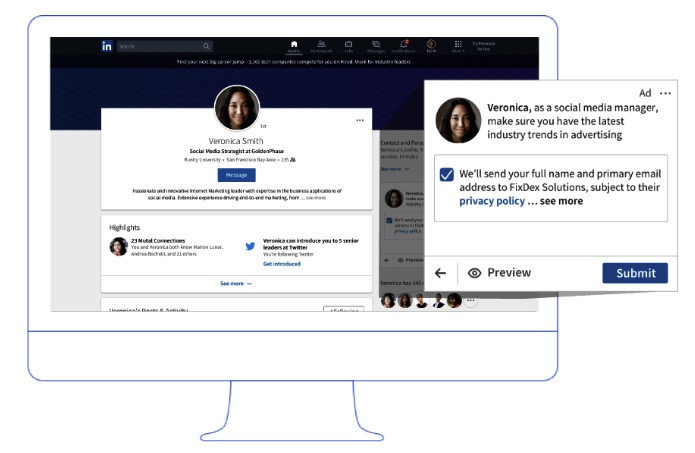Toggle the small sidebar ad checkbox
695x453 pixels.
point(389,220)
